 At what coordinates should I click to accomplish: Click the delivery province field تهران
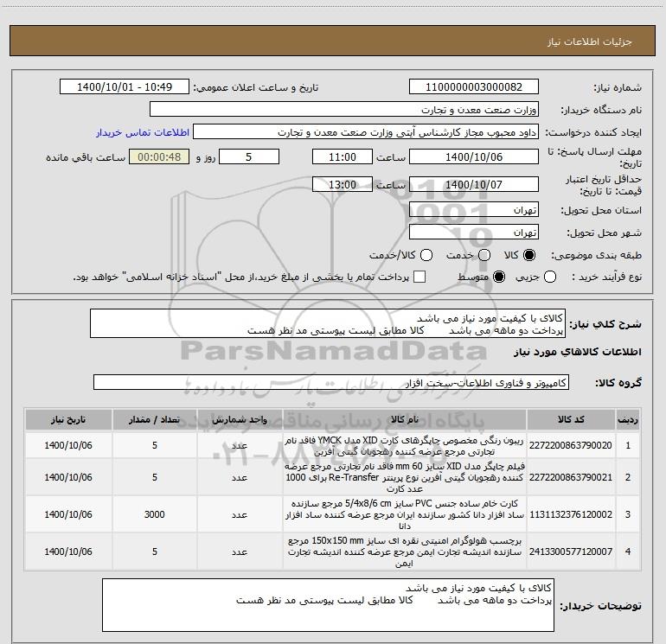(x=474, y=210)
